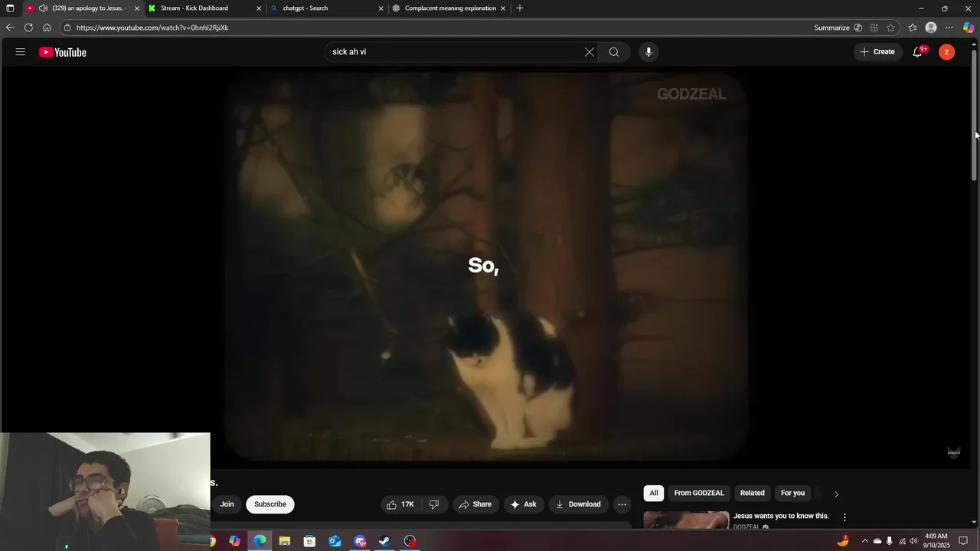
Task: Select the From GODZEAL chip
Action: pyautogui.click(x=699, y=493)
